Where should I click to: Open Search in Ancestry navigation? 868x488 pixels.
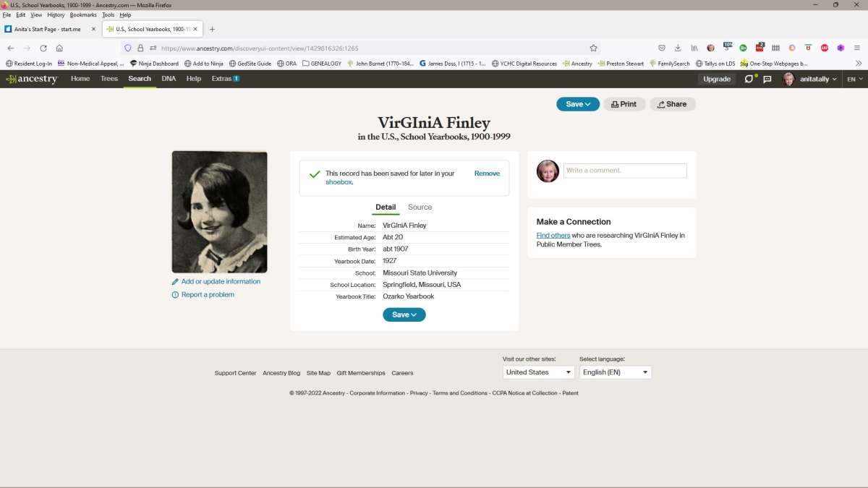[140, 79]
